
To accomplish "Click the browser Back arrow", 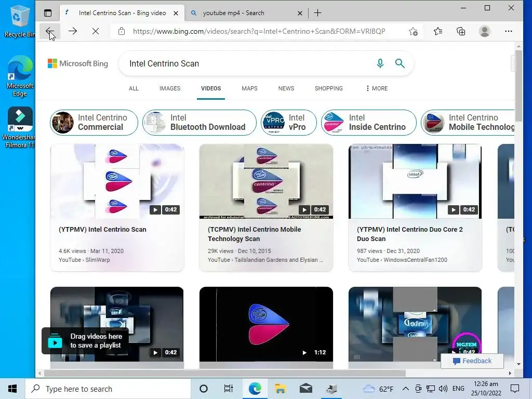I will pyautogui.click(x=49, y=31).
